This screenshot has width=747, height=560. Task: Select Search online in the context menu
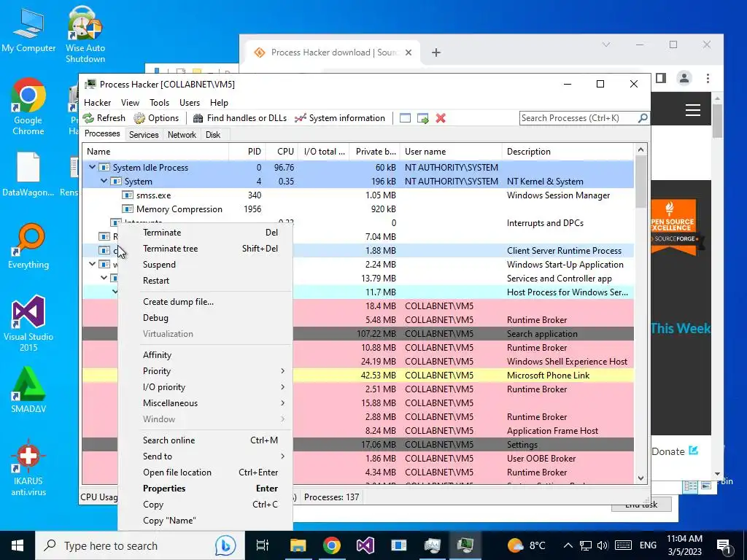[205, 440]
